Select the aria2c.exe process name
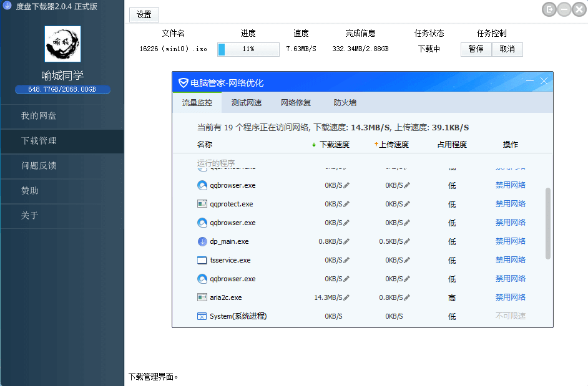 (x=226, y=297)
